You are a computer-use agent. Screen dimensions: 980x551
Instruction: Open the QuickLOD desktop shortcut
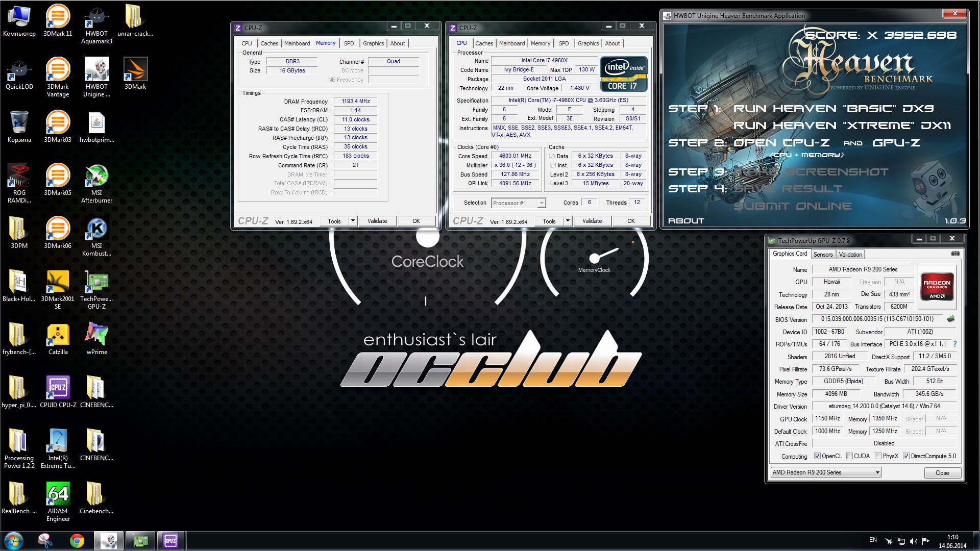point(19,74)
